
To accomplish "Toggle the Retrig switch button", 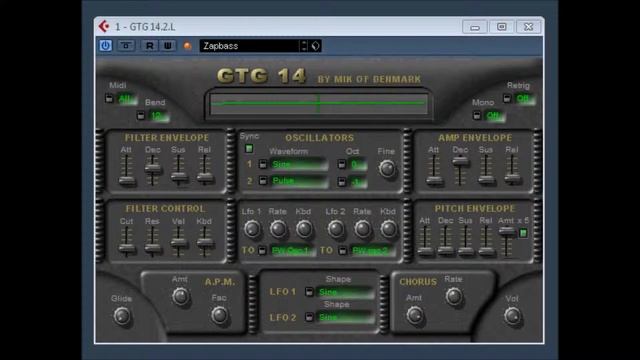I will point(507,98).
